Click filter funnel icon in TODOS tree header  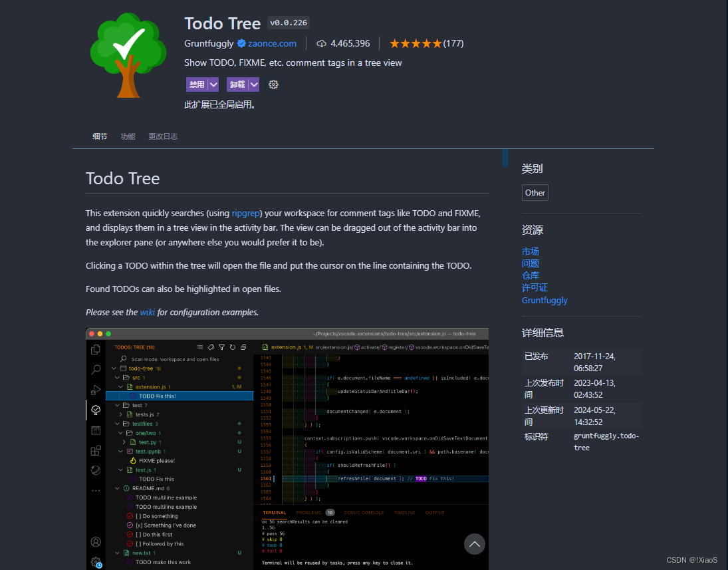click(221, 347)
